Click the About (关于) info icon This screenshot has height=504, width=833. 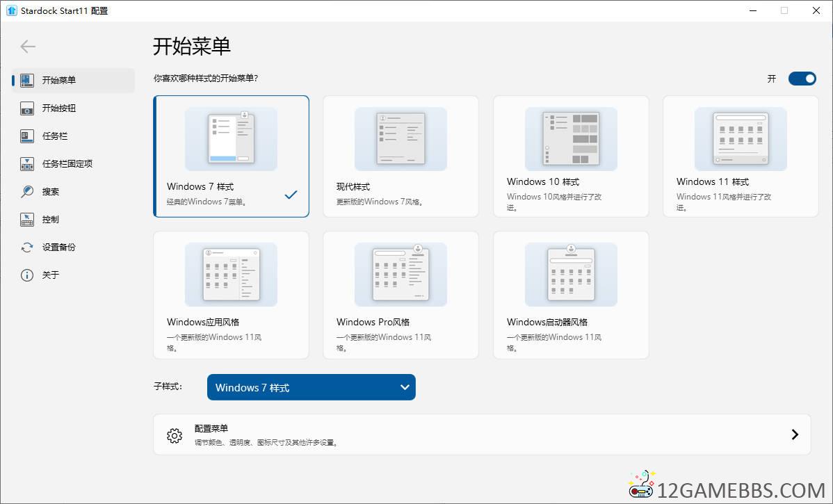pyautogui.click(x=27, y=275)
